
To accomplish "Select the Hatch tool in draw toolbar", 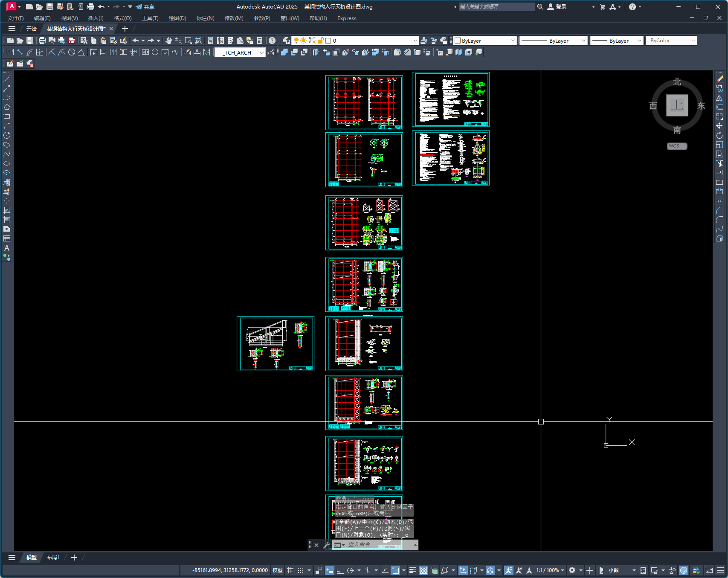I will pyautogui.click(x=7, y=210).
